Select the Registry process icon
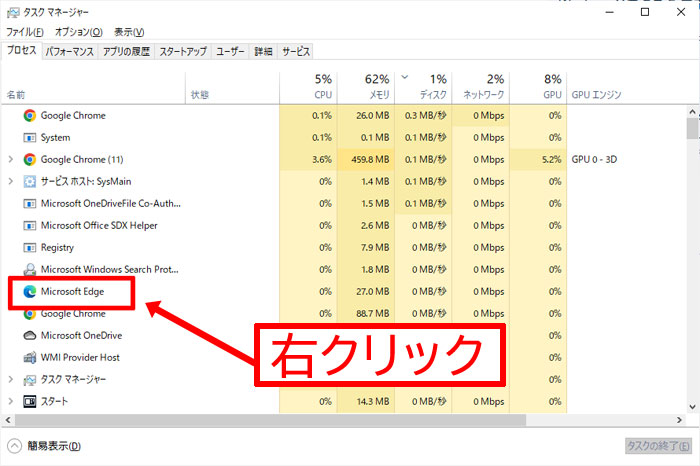 click(29, 247)
